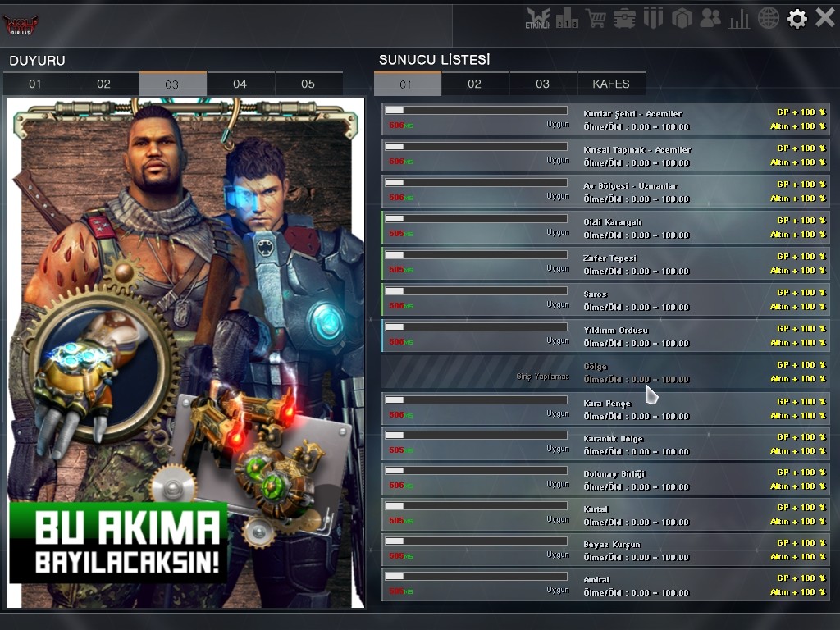840x630 pixels.
Task: Open the settings gear icon
Action: coord(797,19)
